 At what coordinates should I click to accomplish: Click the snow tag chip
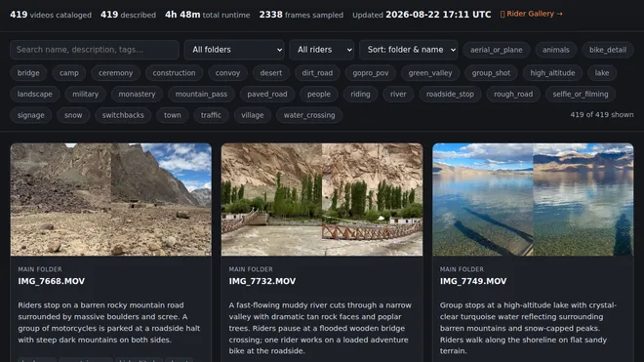tap(73, 115)
